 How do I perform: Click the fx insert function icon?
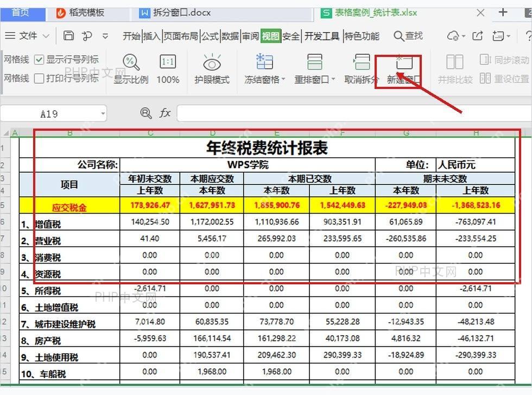click(x=165, y=113)
